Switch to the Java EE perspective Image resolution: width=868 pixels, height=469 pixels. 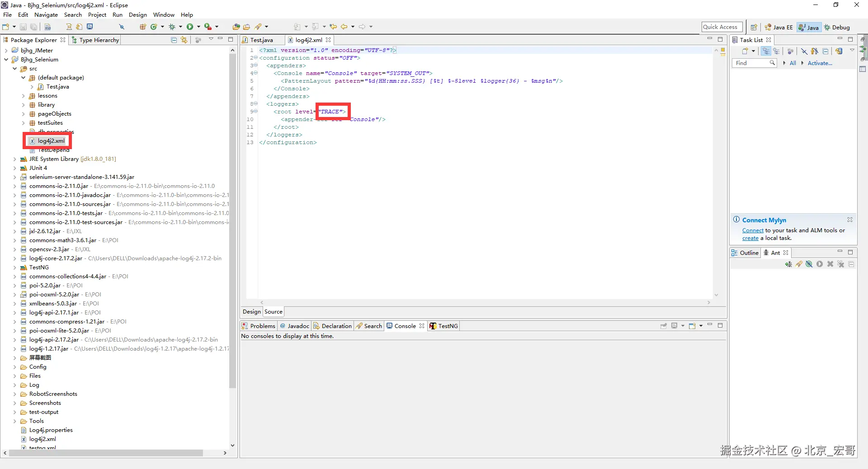pyautogui.click(x=779, y=28)
